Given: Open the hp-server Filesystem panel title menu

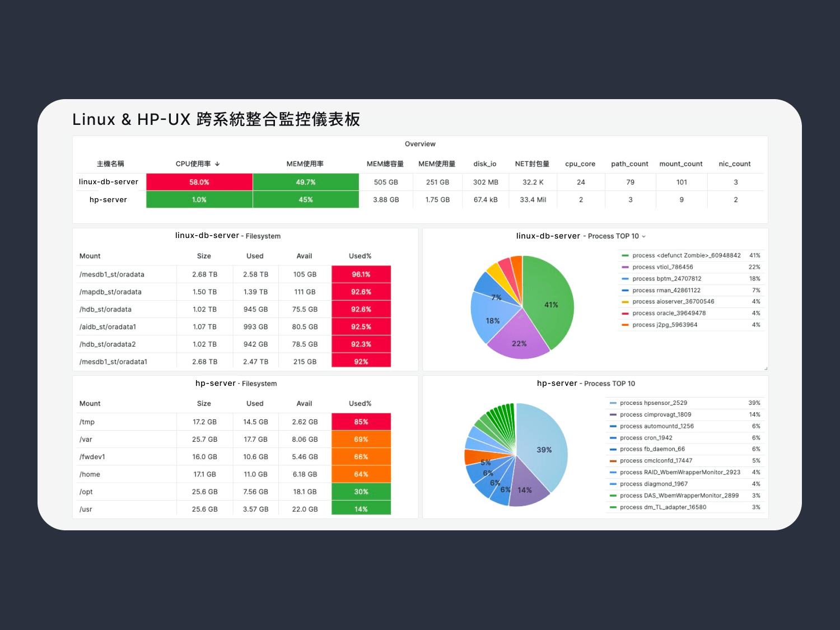Looking at the screenshot, I should (x=236, y=384).
